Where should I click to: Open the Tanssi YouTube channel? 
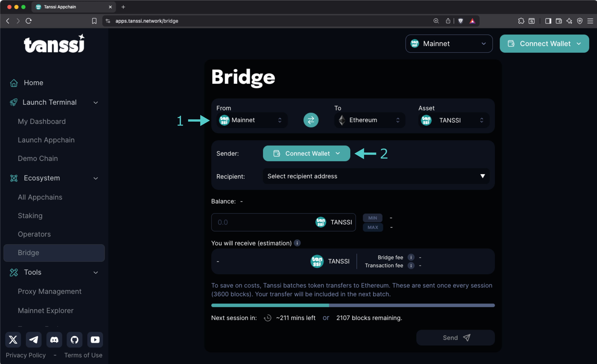[x=95, y=340]
